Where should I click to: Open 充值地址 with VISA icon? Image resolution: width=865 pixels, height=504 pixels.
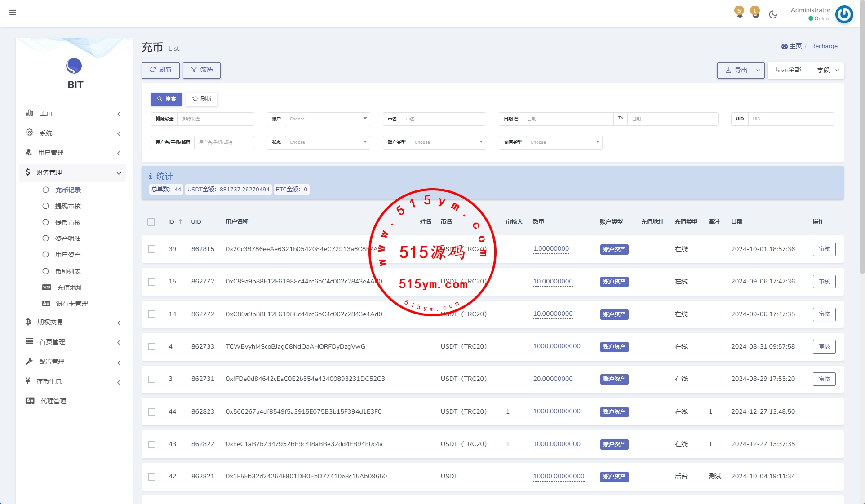(69, 287)
